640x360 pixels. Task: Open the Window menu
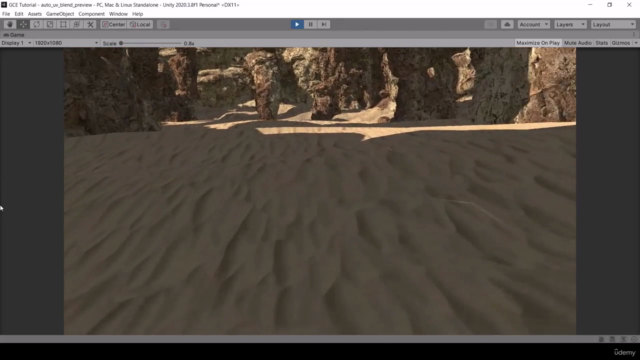118,14
